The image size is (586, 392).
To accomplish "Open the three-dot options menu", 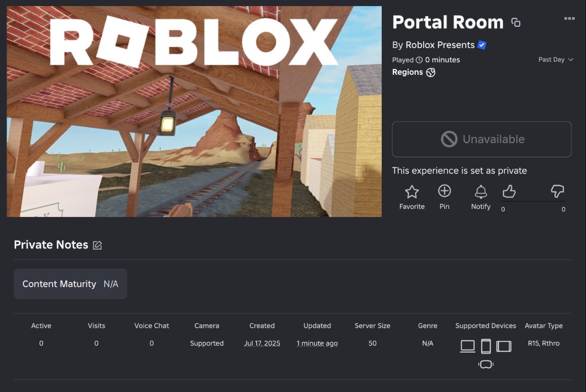I will click(x=569, y=18).
